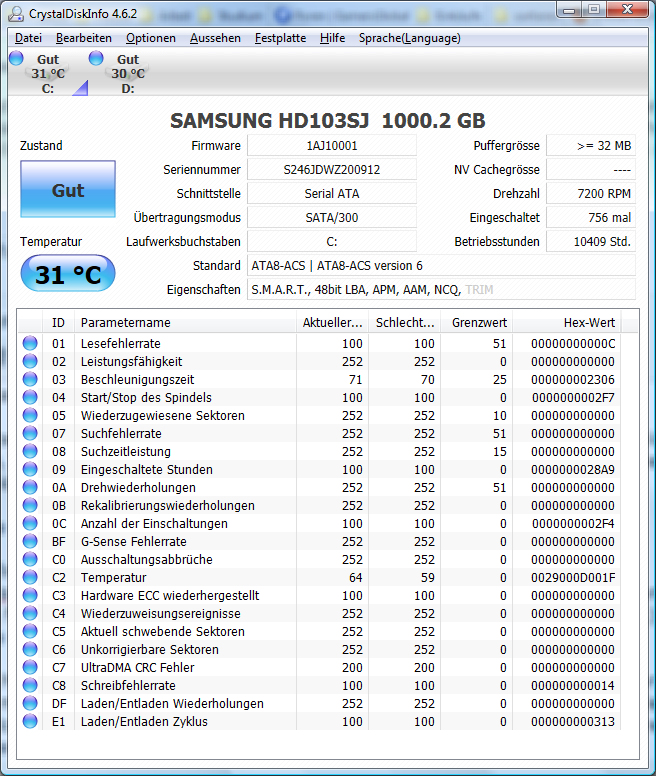The image size is (656, 776).
Task: Minimize the CrystalDiskInfo window
Action: [569, 10]
